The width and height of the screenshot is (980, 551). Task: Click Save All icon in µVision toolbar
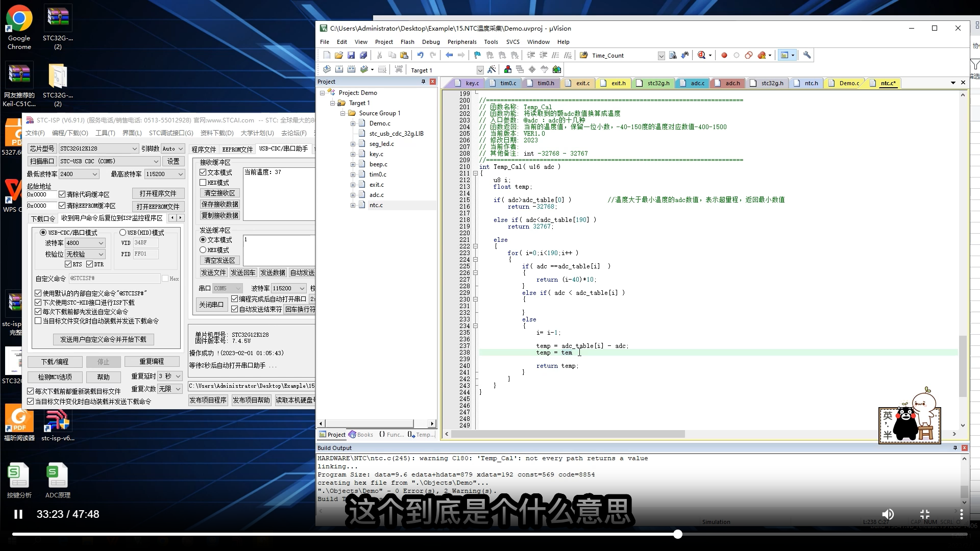pyautogui.click(x=363, y=55)
